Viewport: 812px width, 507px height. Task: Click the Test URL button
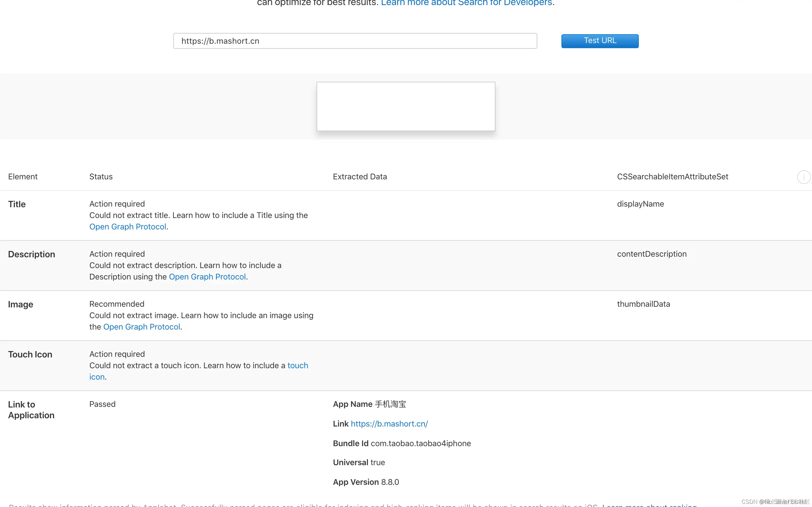[x=599, y=41]
